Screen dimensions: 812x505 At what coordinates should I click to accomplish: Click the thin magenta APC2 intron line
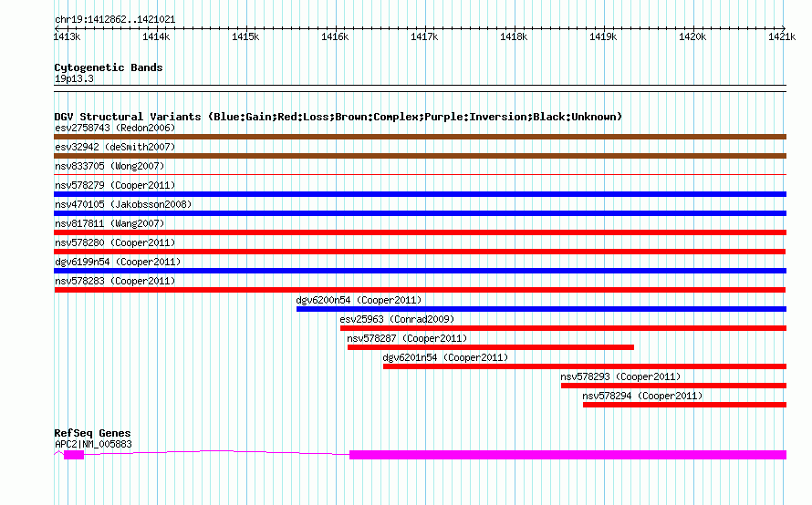click(x=216, y=452)
